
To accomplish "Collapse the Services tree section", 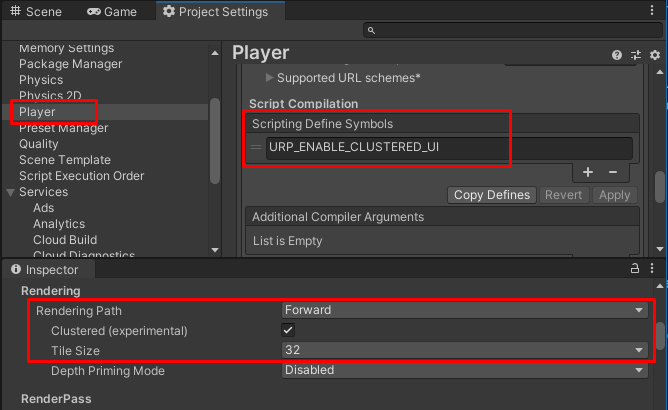I will click(10, 192).
